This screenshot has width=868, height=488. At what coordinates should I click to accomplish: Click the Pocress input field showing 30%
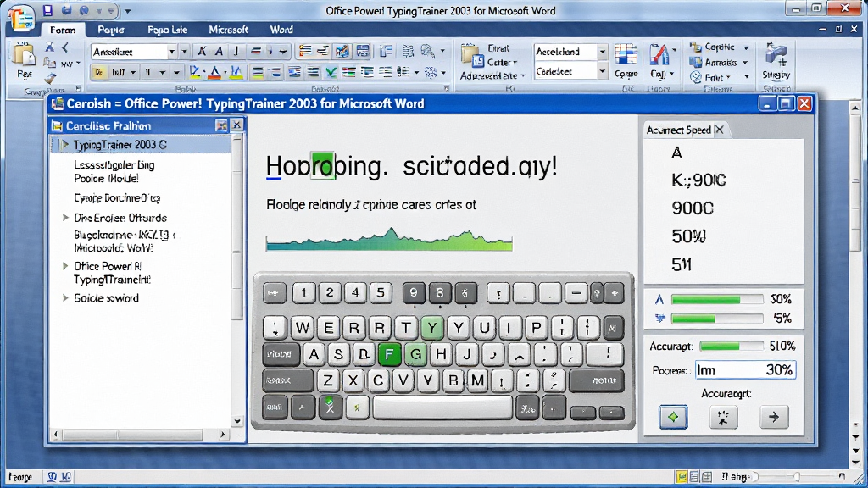[745, 370]
